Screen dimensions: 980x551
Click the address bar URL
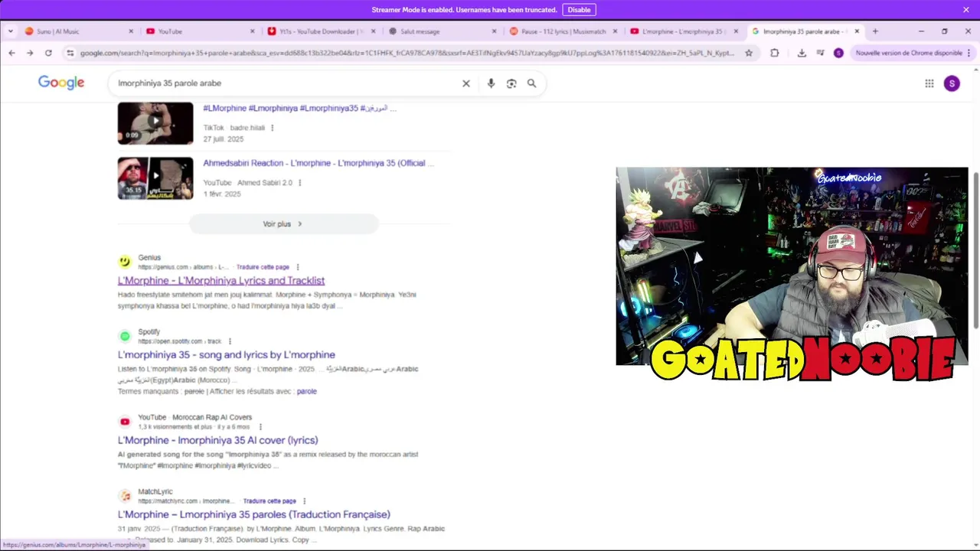coord(406,53)
